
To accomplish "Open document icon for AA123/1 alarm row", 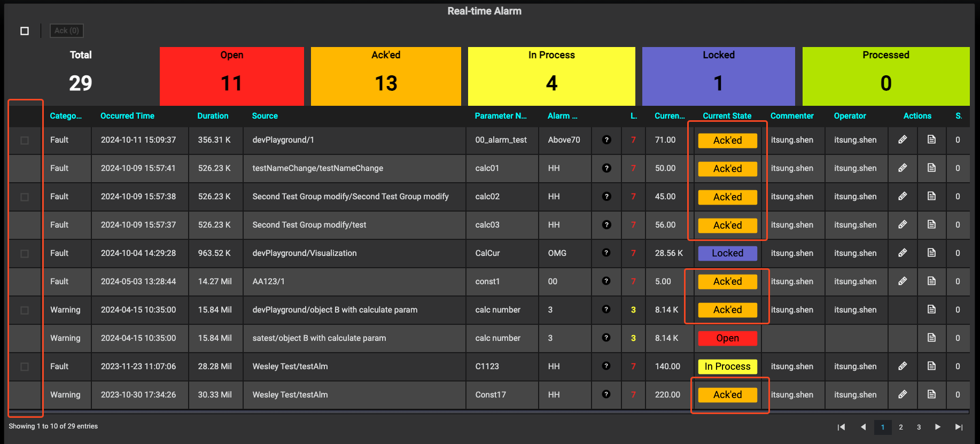I will coord(931,281).
